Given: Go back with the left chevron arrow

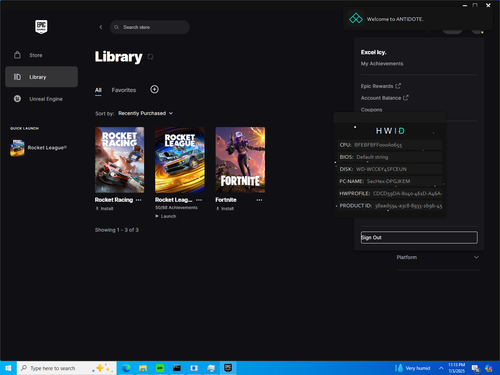Looking at the screenshot, I should point(101,27).
